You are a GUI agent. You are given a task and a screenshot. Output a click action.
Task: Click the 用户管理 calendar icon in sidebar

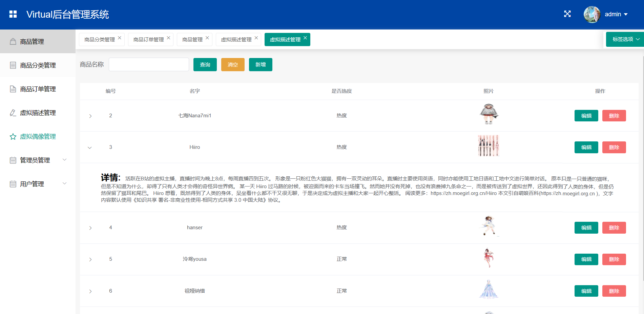pyautogui.click(x=13, y=184)
